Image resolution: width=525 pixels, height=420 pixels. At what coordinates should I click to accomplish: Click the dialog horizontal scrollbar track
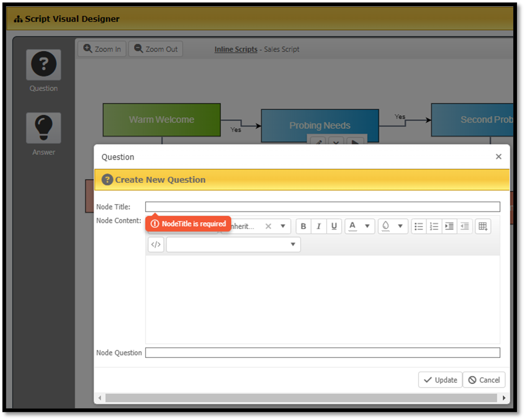tap(301, 398)
